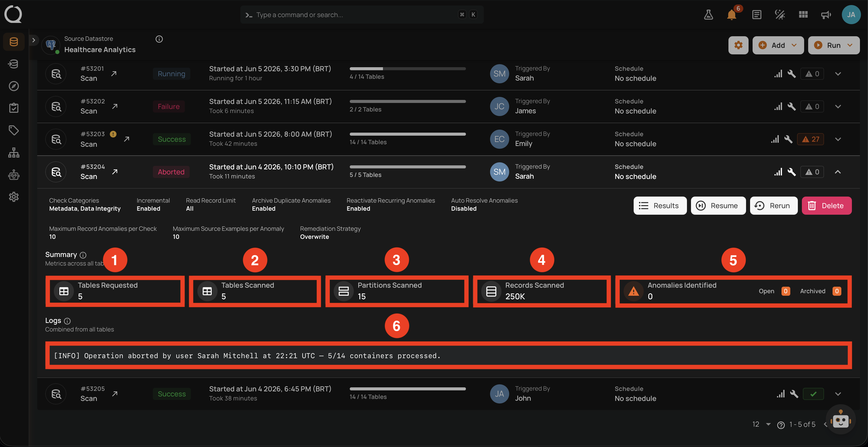
Task: Expand scan #53205 row details
Action: tap(838, 394)
